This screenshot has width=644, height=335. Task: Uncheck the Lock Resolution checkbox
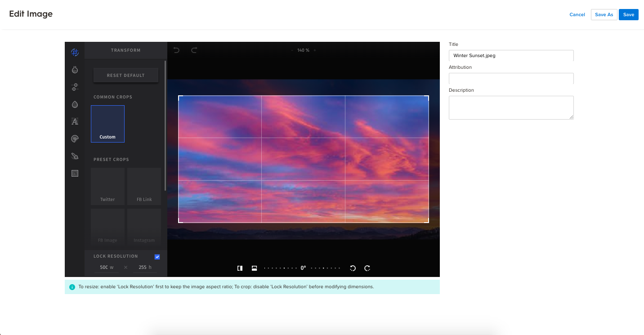pyautogui.click(x=157, y=257)
